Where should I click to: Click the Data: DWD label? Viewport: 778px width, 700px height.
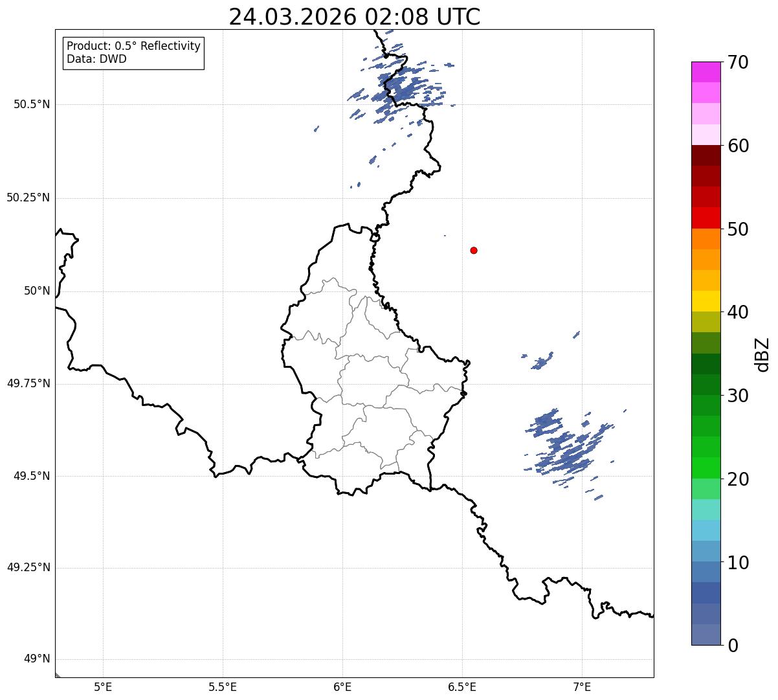pos(96,59)
